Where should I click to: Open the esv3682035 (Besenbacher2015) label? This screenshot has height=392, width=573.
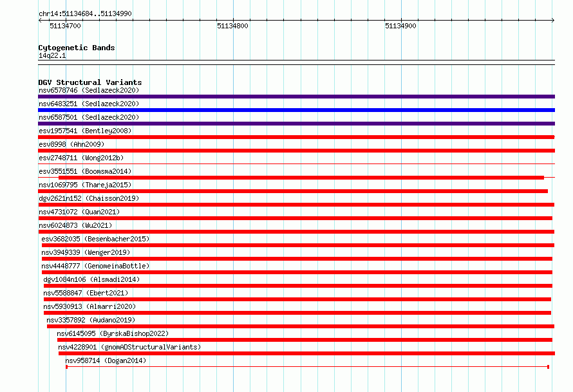point(95,239)
